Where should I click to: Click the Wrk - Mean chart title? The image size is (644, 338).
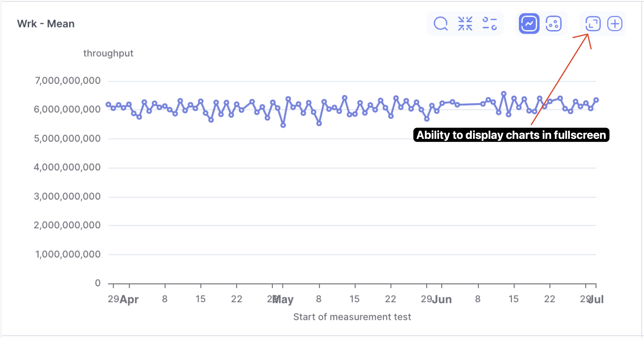point(46,23)
